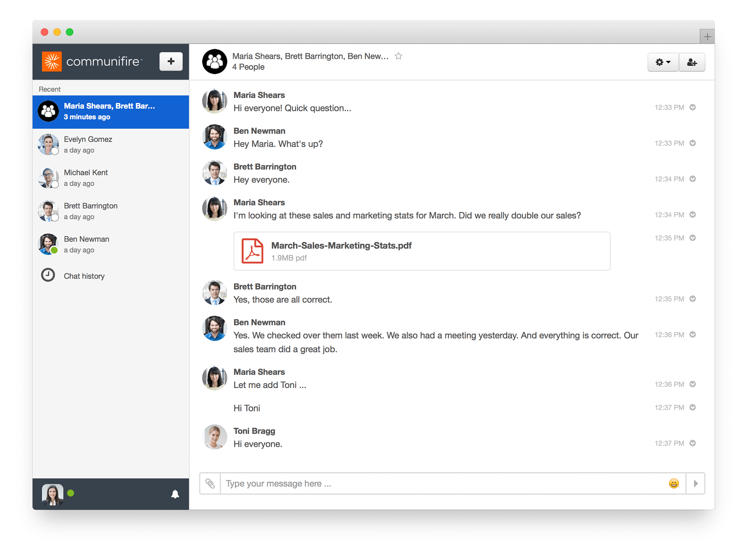Click the paperclip attachment icon
This screenshot has height=560, width=747.
point(210,483)
